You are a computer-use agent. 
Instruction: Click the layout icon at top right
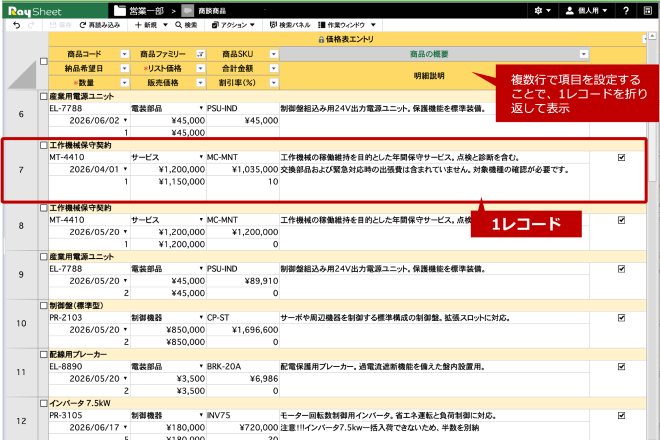click(x=648, y=11)
